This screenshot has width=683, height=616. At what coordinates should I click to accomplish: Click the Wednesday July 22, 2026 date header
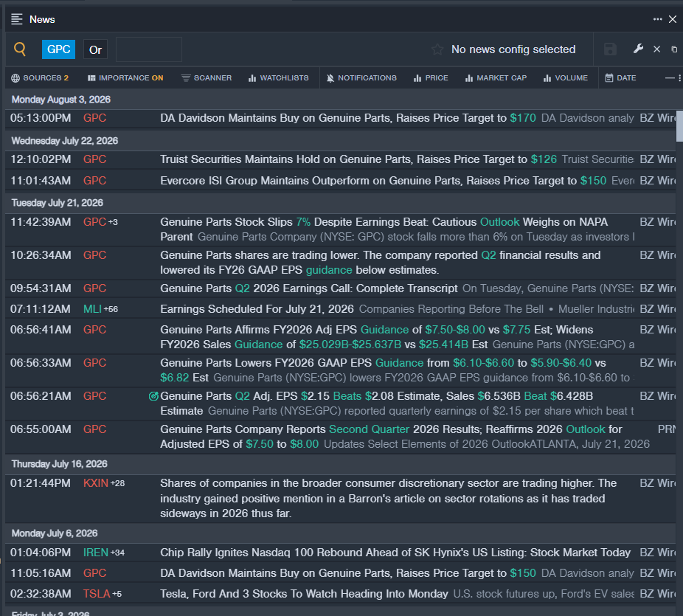[x=64, y=141]
